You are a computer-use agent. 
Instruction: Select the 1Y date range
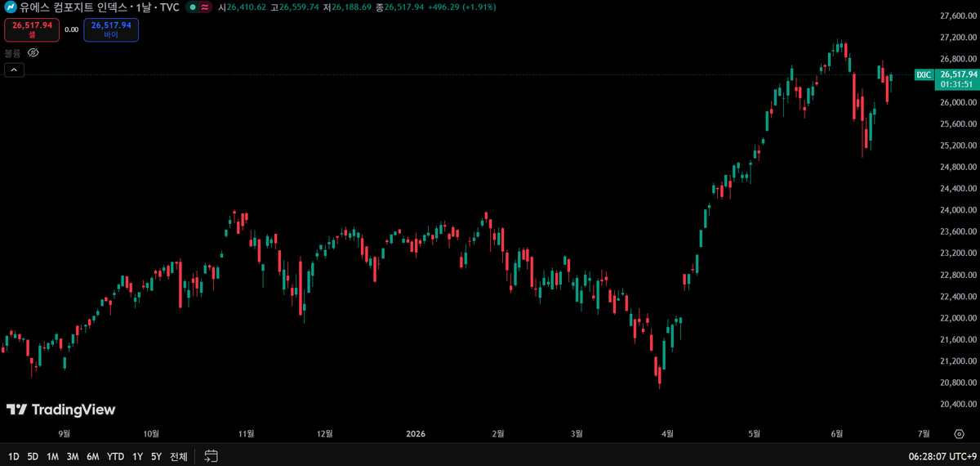pos(136,456)
